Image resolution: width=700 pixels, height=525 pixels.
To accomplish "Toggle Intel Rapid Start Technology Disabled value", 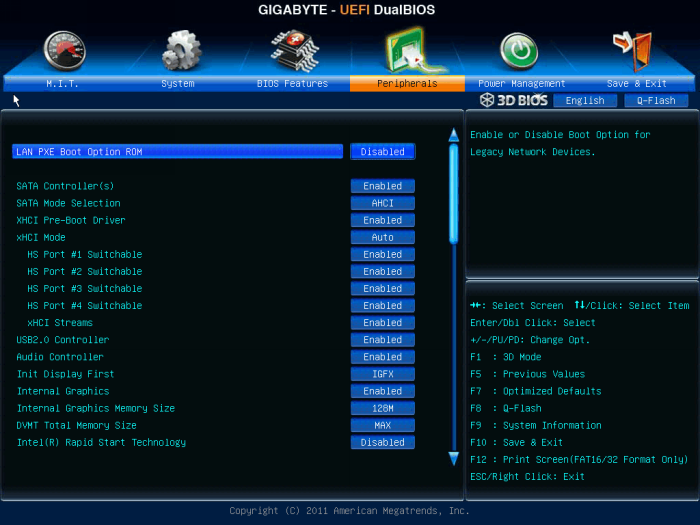I will 382,442.
